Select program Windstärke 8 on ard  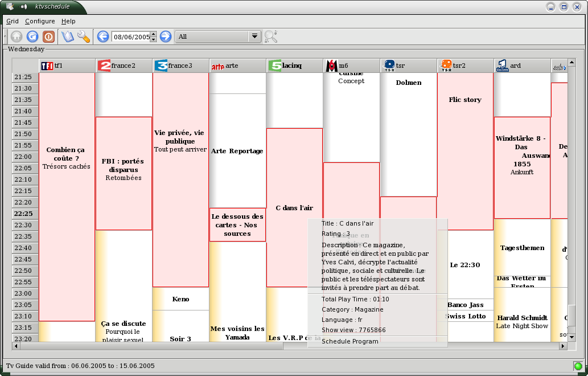522,167
